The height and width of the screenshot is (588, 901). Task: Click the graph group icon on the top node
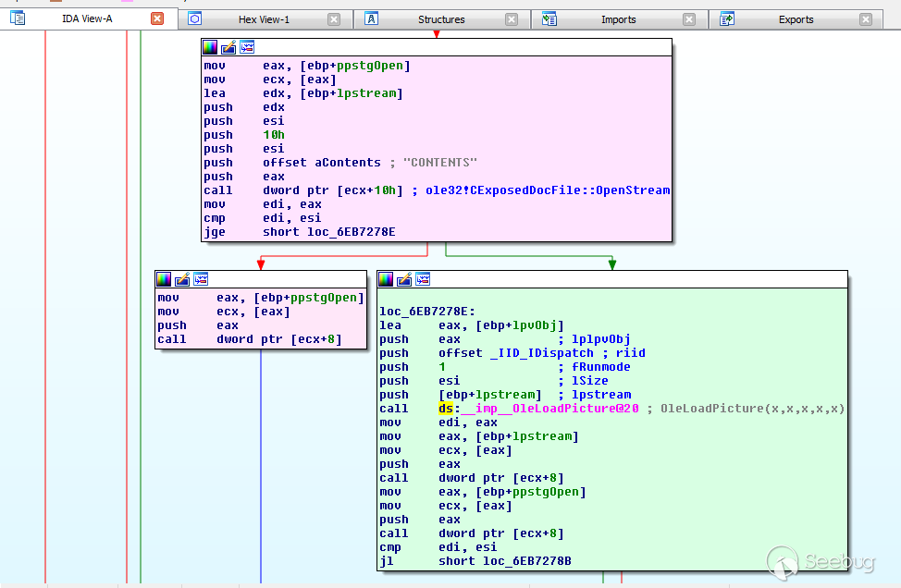click(x=247, y=47)
